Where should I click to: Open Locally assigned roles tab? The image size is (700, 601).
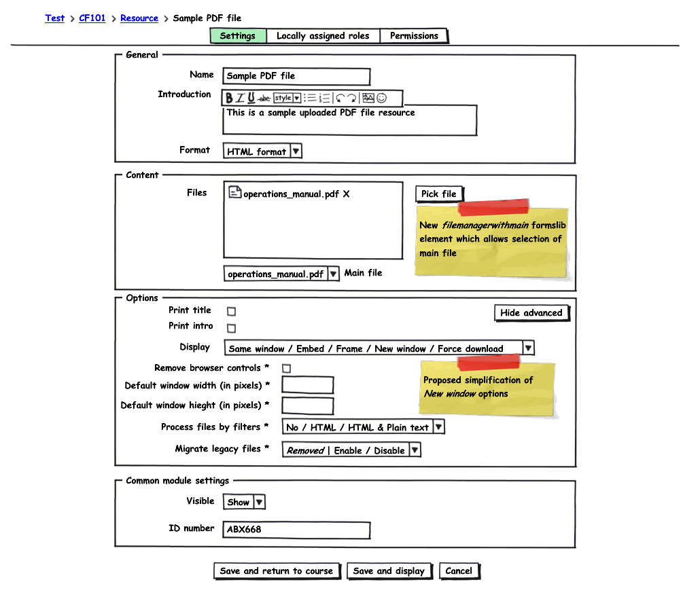(323, 36)
